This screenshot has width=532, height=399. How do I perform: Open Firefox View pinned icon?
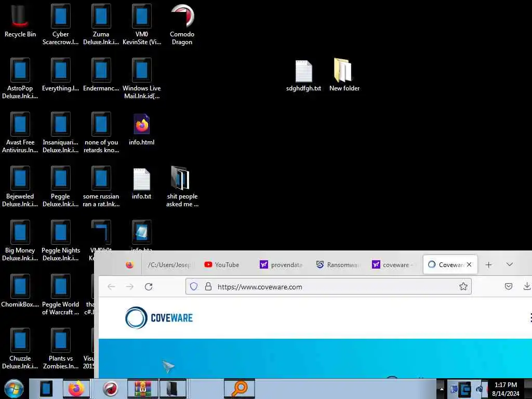click(129, 265)
